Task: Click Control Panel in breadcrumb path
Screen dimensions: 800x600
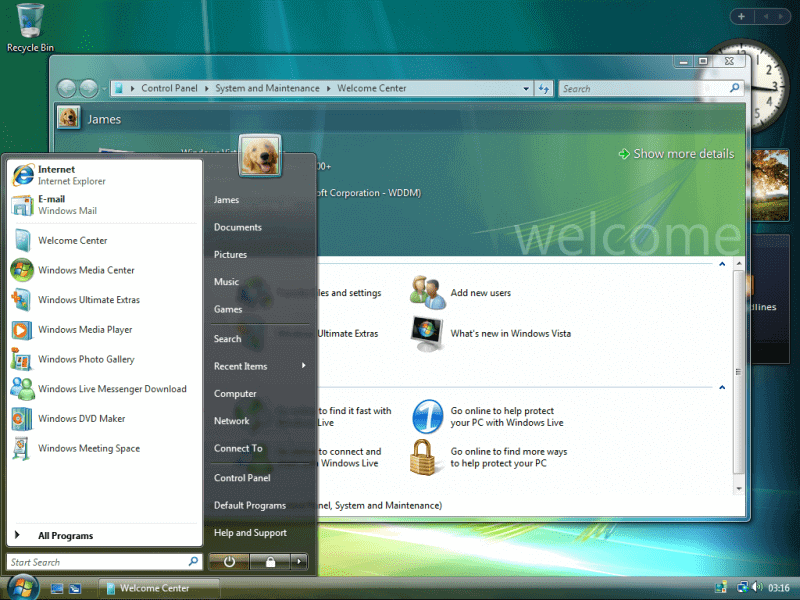Action: pos(169,88)
